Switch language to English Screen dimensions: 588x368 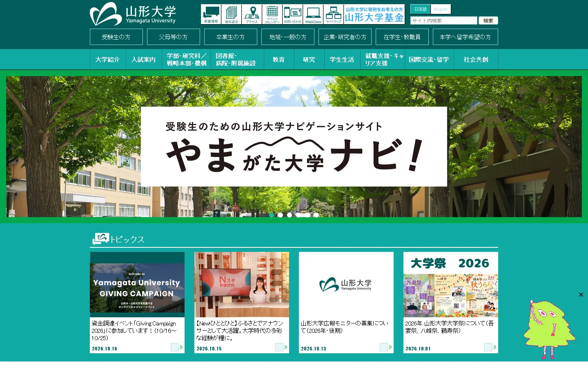click(x=441, y=9)
